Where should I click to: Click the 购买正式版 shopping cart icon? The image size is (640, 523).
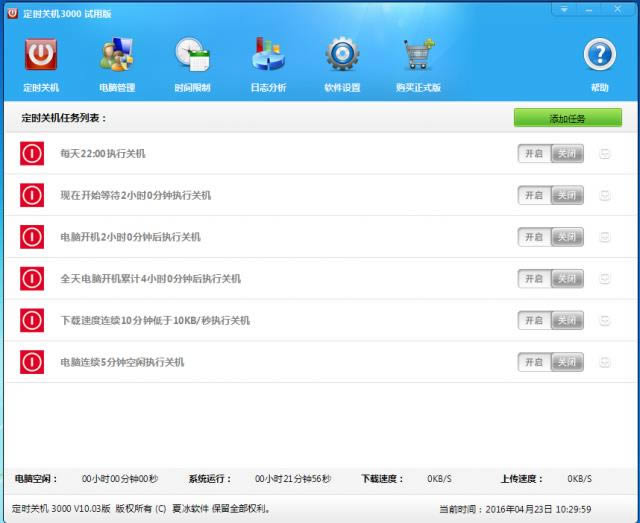tap(419, 53)
